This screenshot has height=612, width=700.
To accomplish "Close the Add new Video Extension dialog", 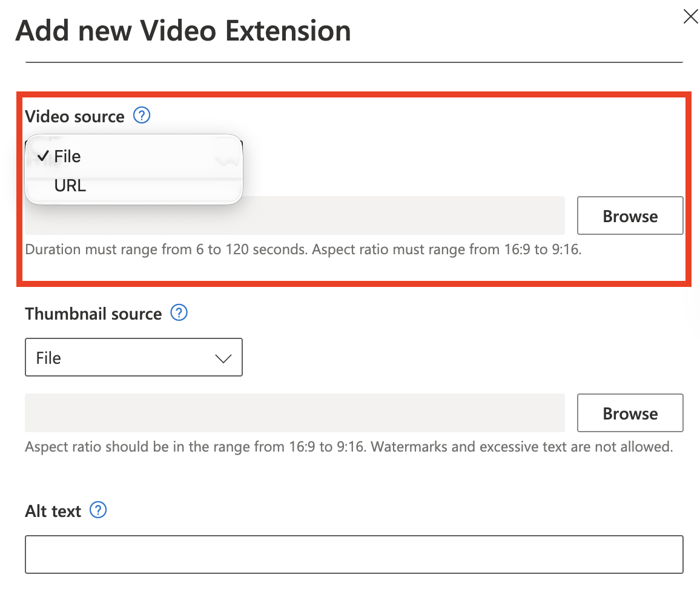I will pos(690,17).
